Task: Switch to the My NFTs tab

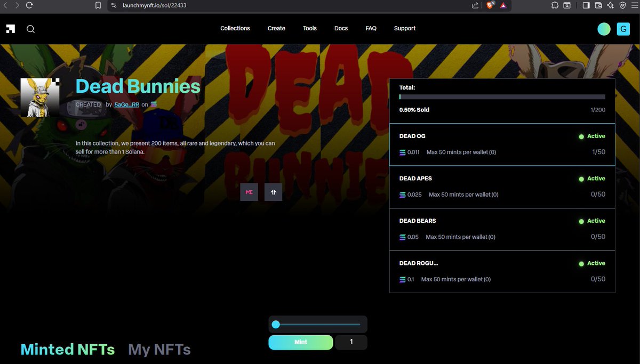Action: [159, 350]
